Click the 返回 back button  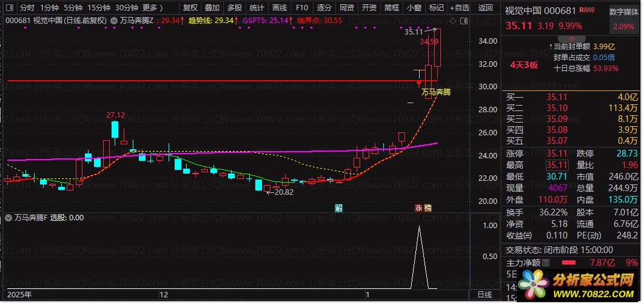pos(486,7)
